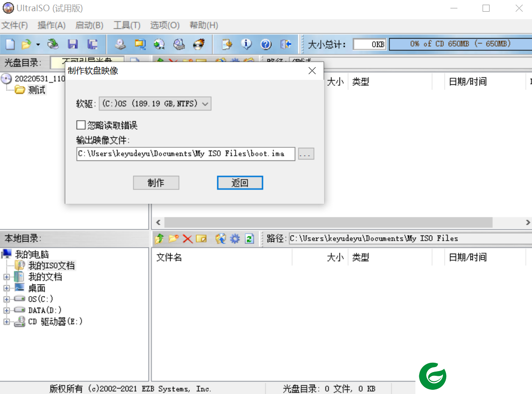532x394 pixels.
Task: Select CD 驱动器(E:) in local tree
Action: (x=55, y=321)
